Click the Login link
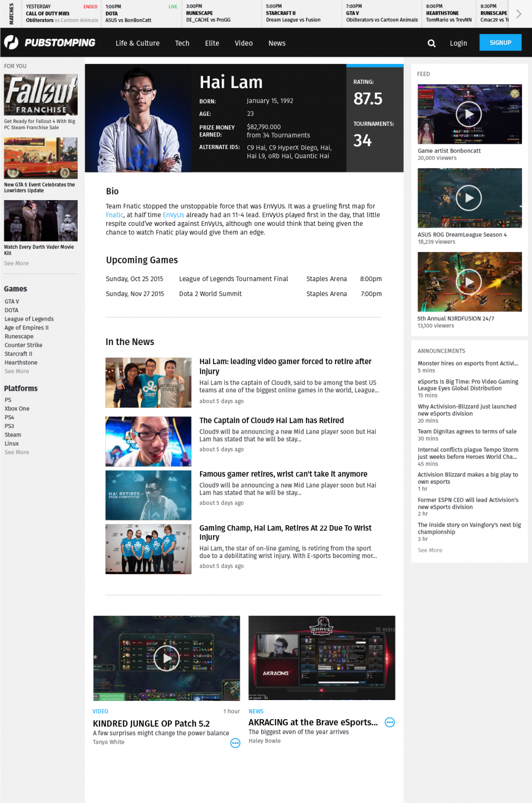 [458, 43]
